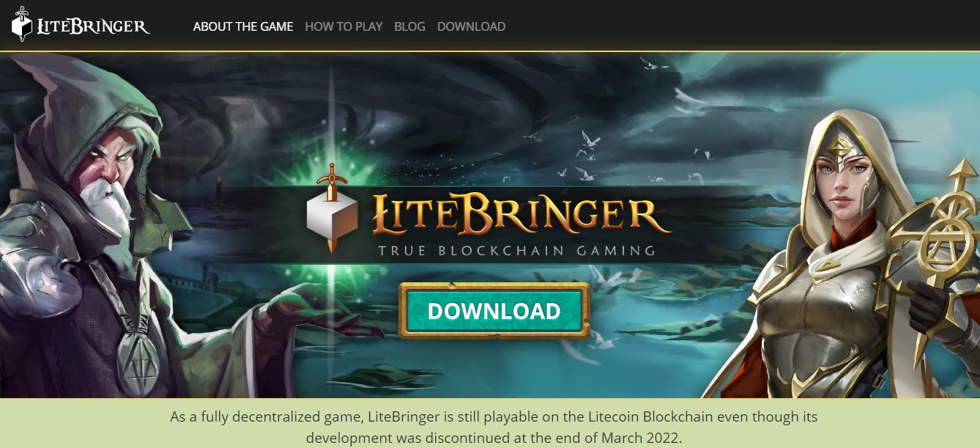This screenshot has width=980, height=448.
Task: Select Download in the top navigation bar
Action: point(471,26)
